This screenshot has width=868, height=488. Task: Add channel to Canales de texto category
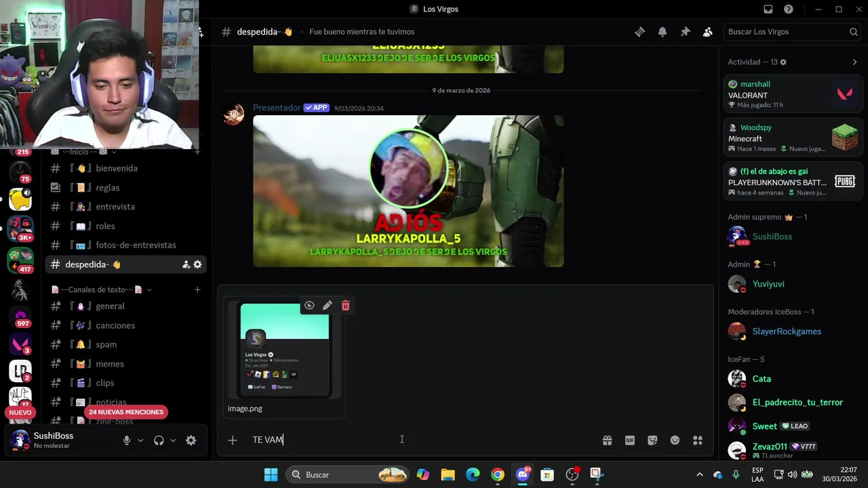point(197,289)
